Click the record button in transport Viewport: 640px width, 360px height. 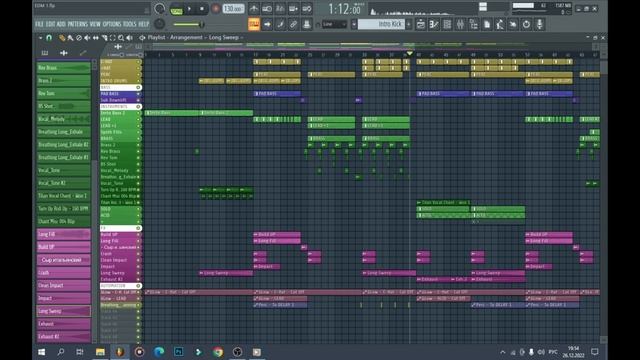[x=216, y=9]
